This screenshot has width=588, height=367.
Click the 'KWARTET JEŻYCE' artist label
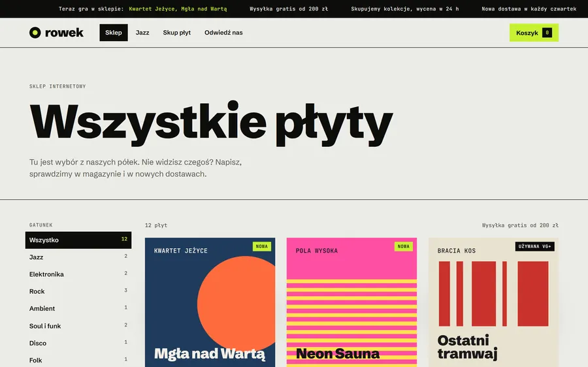[x=181, y=250]
